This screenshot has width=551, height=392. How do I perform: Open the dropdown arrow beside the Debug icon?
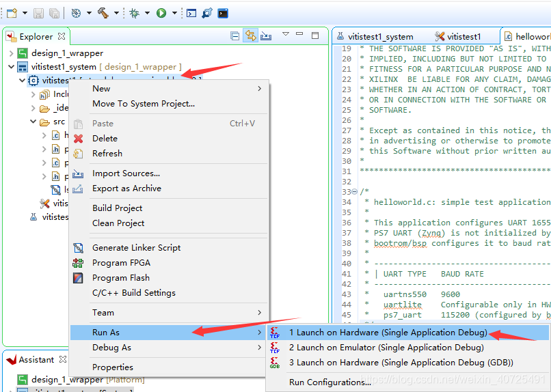(x=147, y=14)
